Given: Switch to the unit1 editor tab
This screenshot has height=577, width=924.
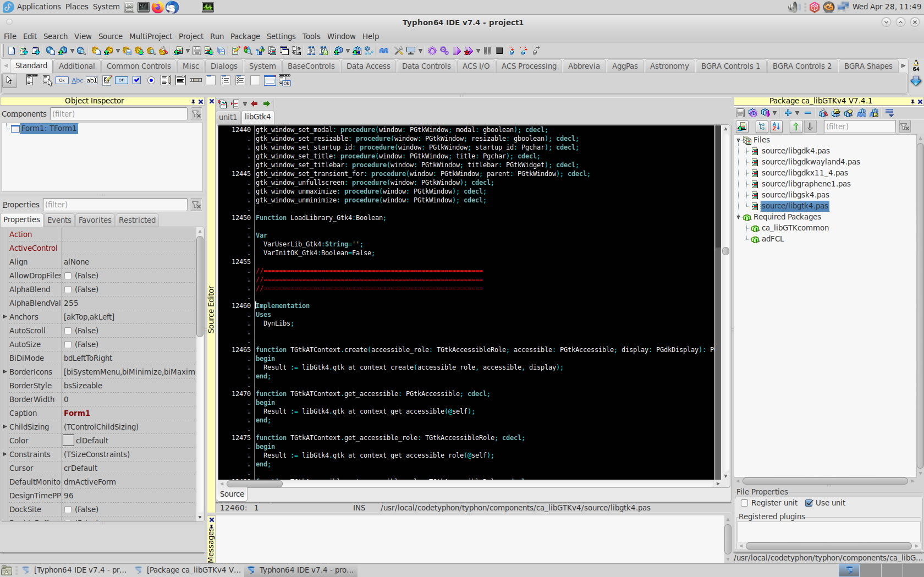Looking at the screenshot, I should [x=228, y=117].
